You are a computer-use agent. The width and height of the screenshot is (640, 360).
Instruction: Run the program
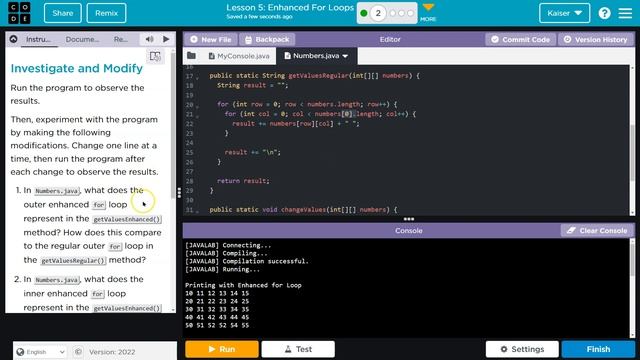(x=222, y=349)
